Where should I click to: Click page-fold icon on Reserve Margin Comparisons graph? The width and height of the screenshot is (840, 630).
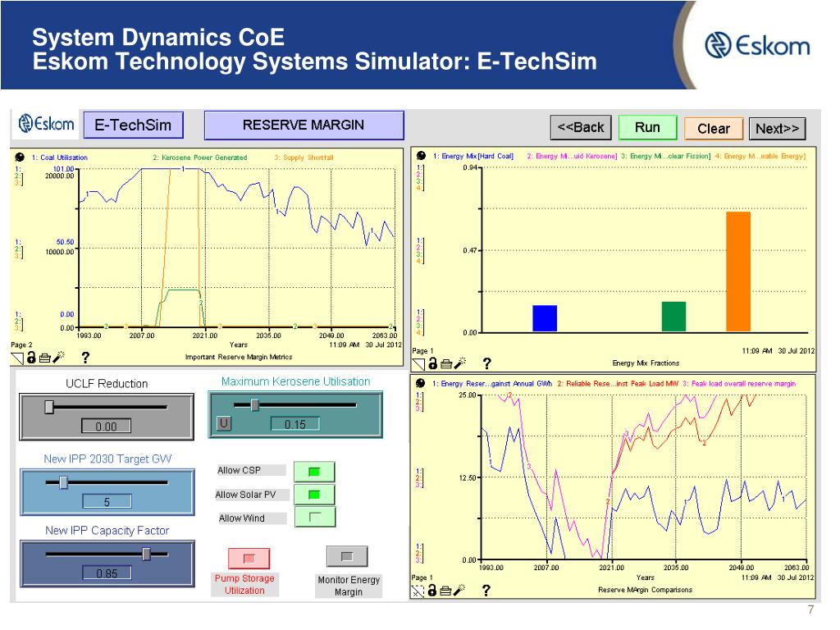pyautogui.click(x=418, y=591)
